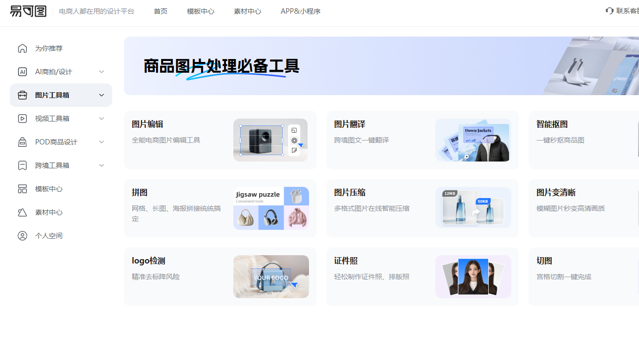Screen dimensions: 639x364
Task: Click the AI icon beside AI商拍/设计
Action: 22,72
